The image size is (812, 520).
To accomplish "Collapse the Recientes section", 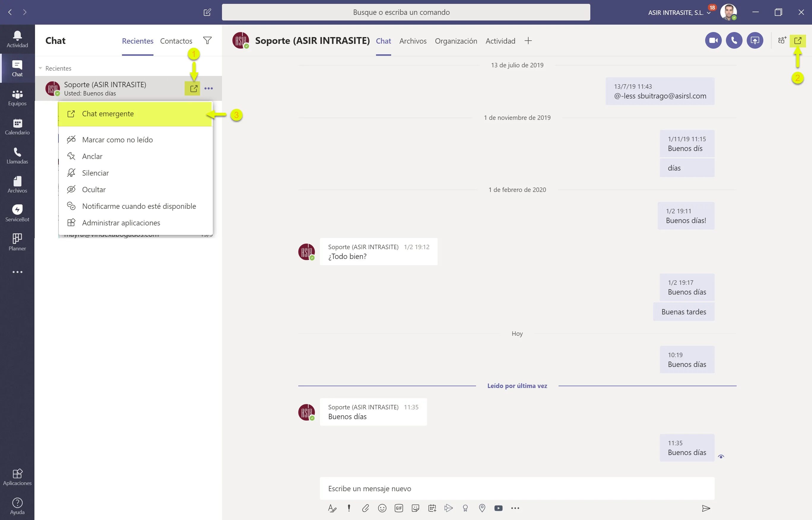I will point(40,68).
